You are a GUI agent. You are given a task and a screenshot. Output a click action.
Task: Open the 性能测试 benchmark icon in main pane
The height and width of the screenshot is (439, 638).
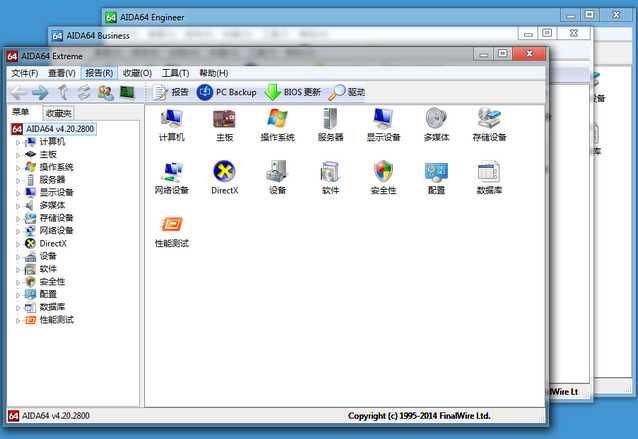click(x=172, y=232)
